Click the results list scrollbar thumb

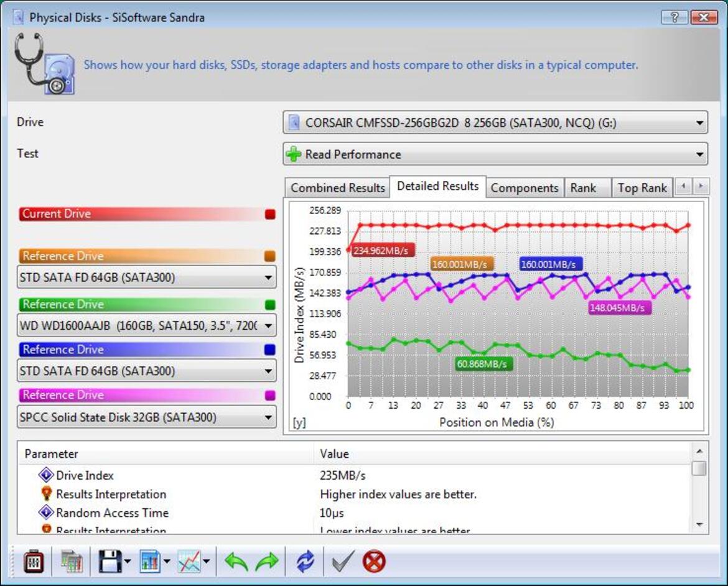pos(699,468)
